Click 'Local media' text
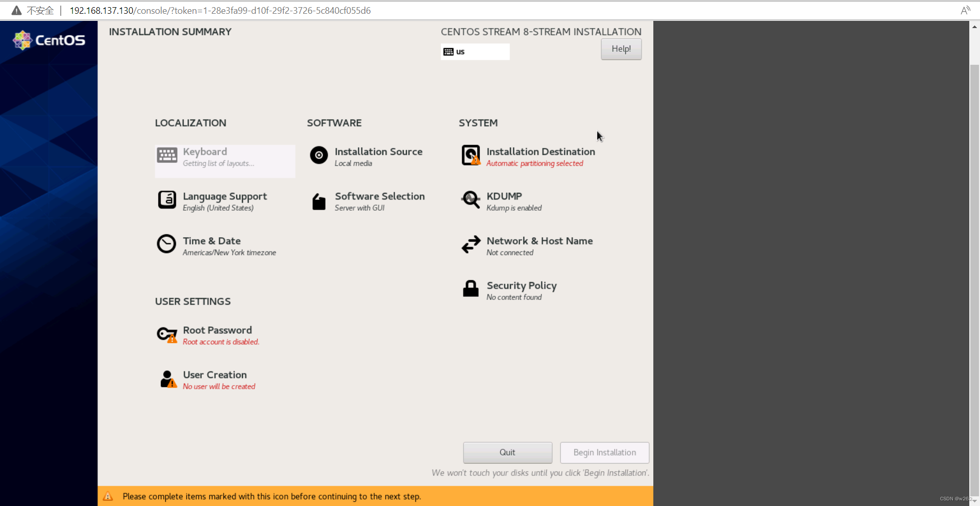 (353, 163)
